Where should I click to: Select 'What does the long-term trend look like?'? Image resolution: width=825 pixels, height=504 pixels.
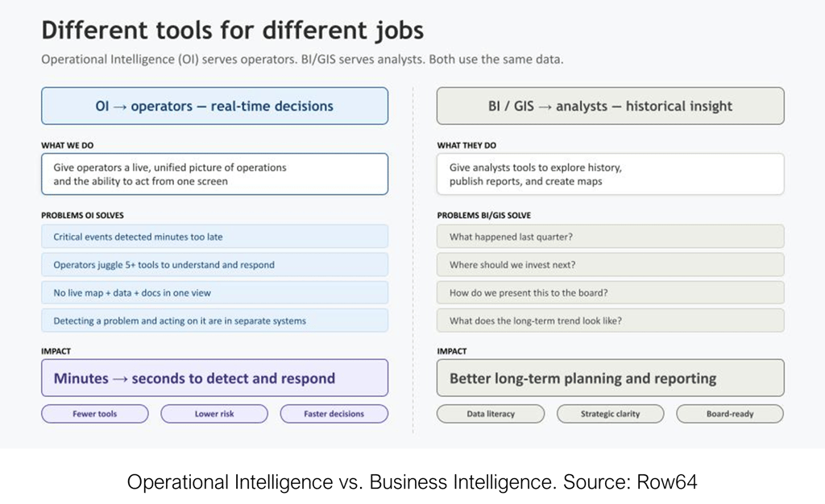point(610,320)
